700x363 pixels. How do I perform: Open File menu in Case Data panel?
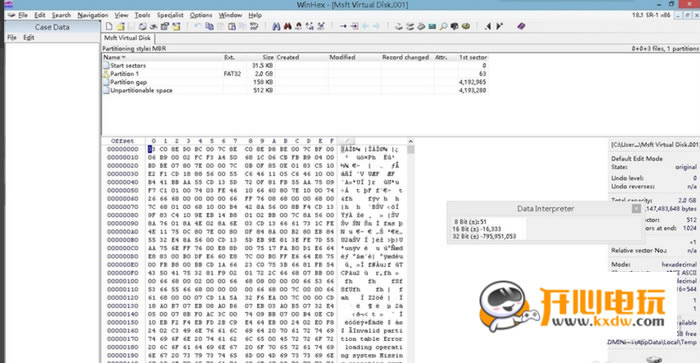(12, 38)
